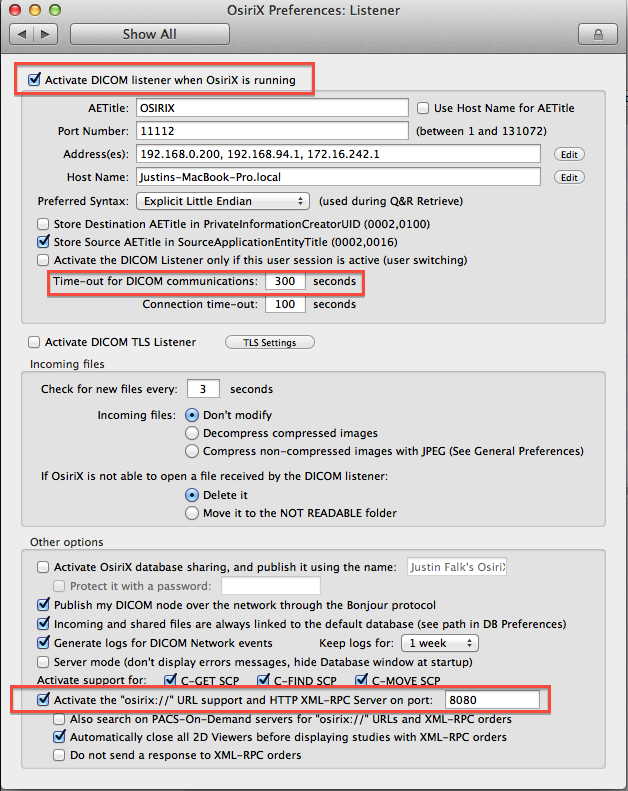Click the Host Name field

pos(338,177)
